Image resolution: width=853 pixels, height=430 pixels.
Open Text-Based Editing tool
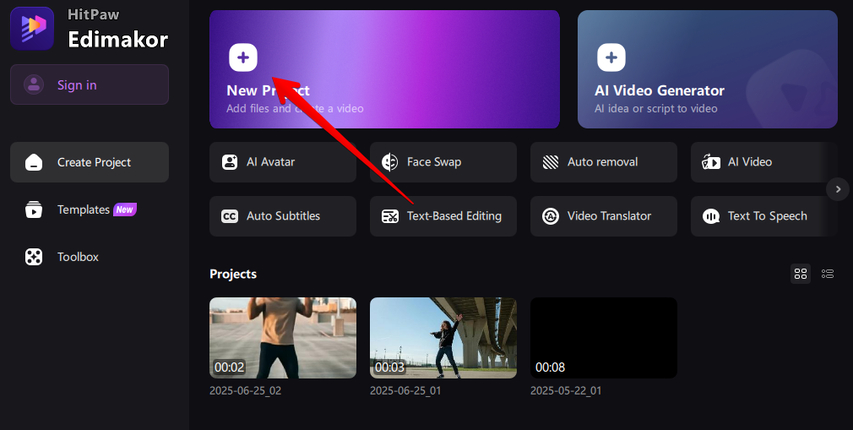click(443, 216)
